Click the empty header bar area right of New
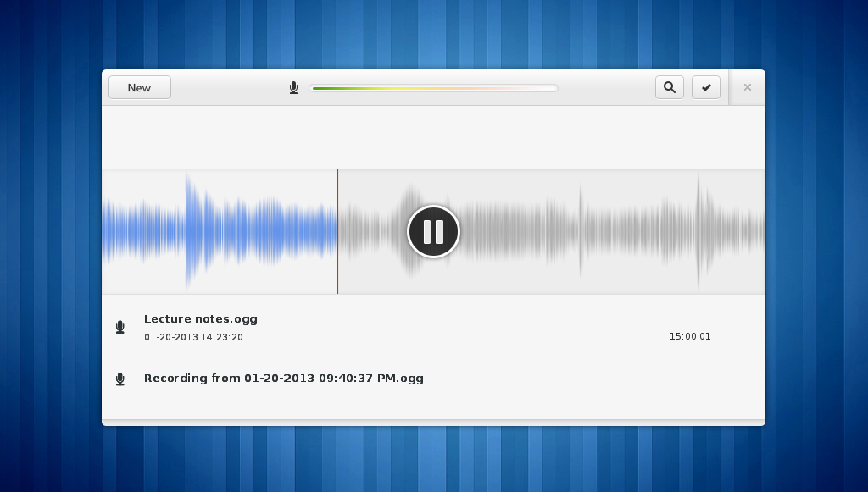This screenshot has width=868, height=492. [227, 87]
